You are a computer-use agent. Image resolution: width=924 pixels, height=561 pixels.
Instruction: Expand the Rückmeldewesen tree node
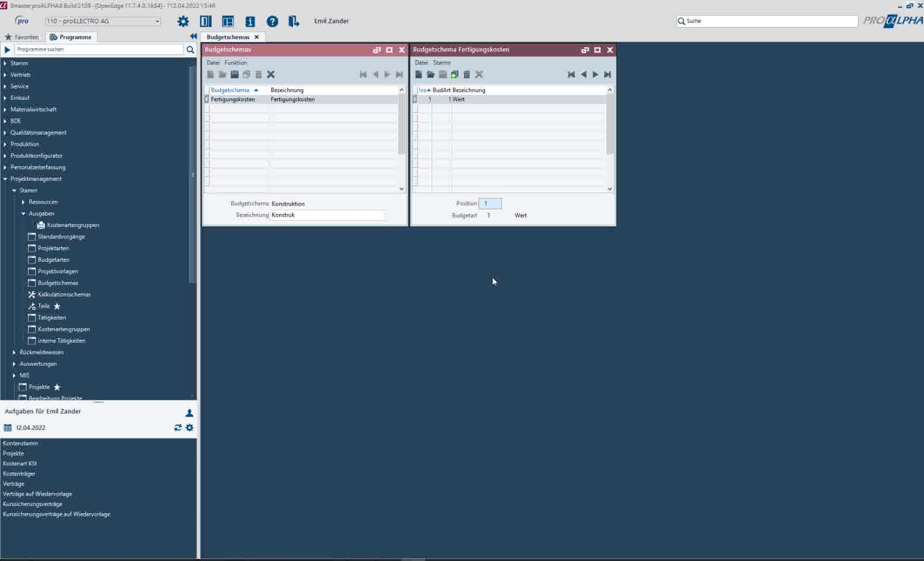tap(14, 352)
